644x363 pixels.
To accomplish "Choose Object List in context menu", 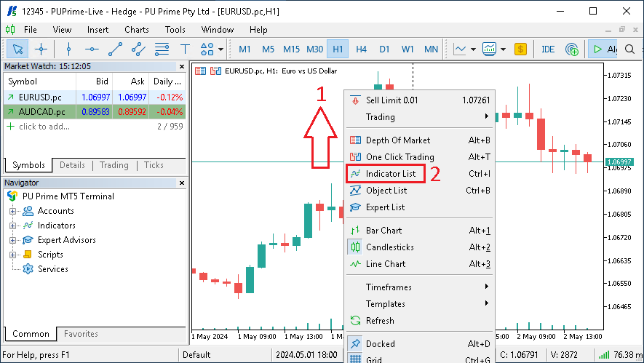I will click(419, 191).
